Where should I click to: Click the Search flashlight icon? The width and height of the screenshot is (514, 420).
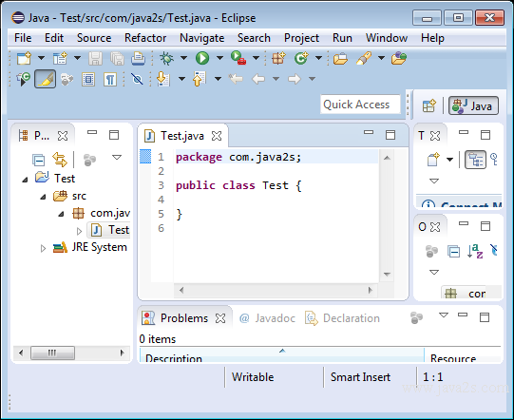[363, 58]
